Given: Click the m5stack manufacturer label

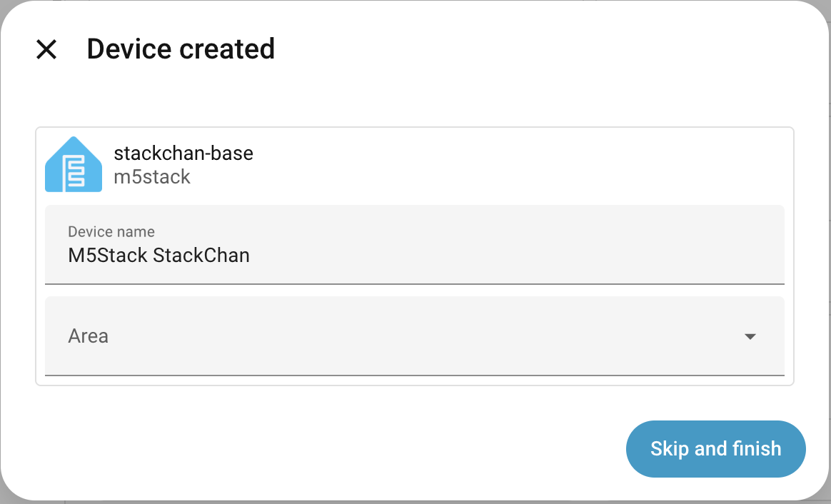Looking at the screenshot, I should [x=152, y=177].
